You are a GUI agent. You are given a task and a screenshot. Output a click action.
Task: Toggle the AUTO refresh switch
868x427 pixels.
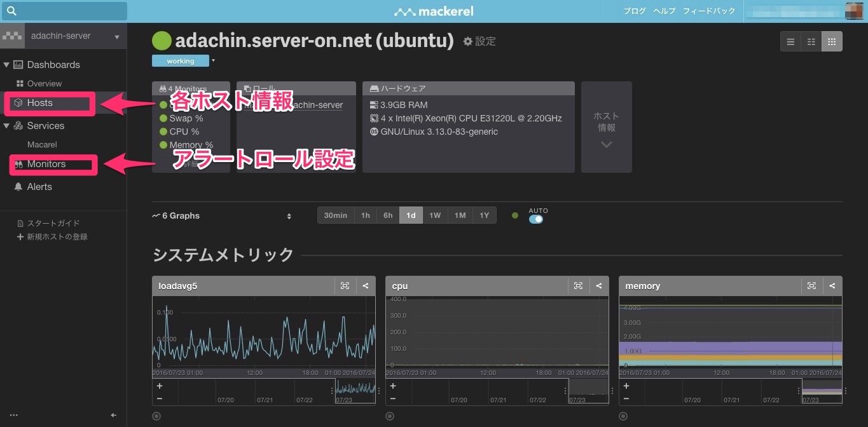coord(536,219)
